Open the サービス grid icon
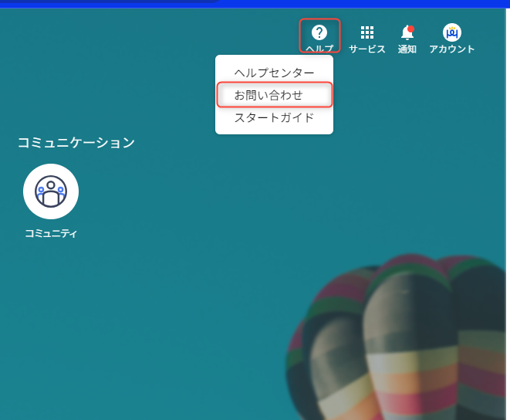Image resolution: width=510 pixels, height=420 pixels. click(x=367, y=32)
